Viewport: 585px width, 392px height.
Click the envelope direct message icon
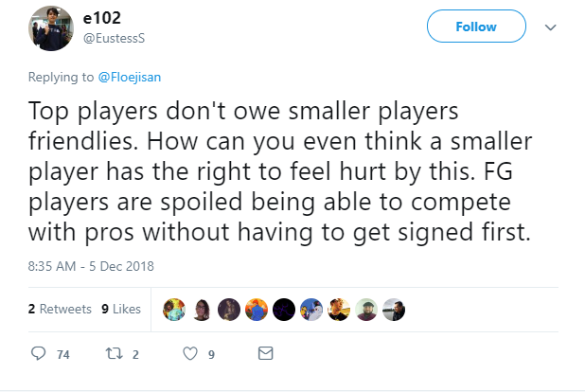266,353
